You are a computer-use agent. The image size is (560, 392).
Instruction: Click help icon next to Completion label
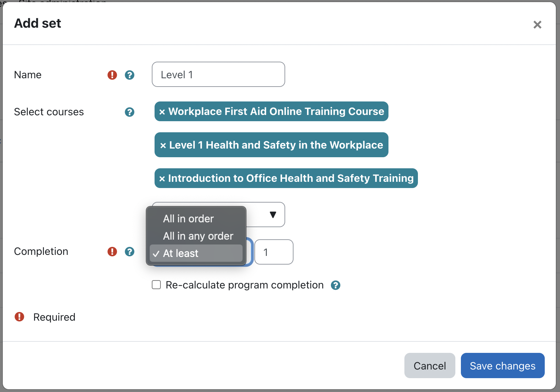(x=130, y=251)
